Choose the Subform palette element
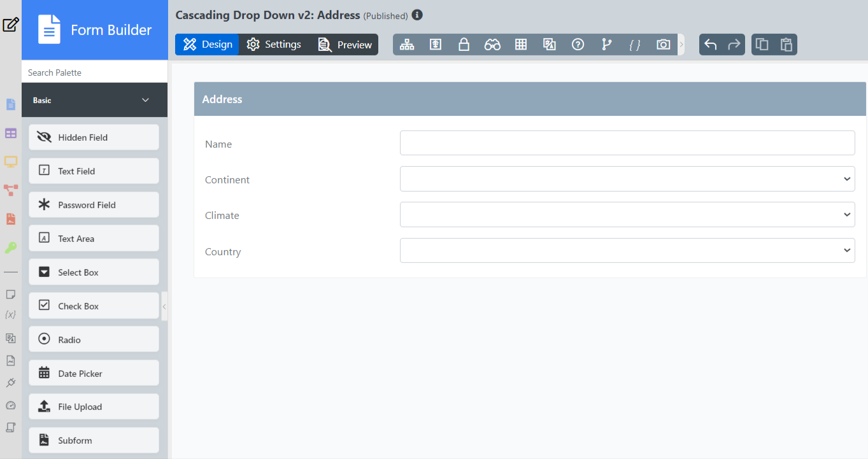This screenshot has width=868, height=459. [x=94, y=441]
